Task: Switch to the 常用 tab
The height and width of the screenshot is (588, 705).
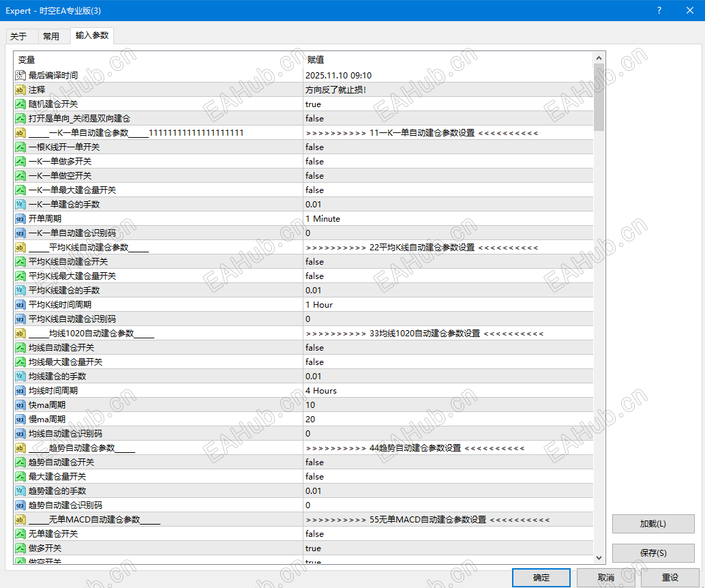Action: [51, 36]
